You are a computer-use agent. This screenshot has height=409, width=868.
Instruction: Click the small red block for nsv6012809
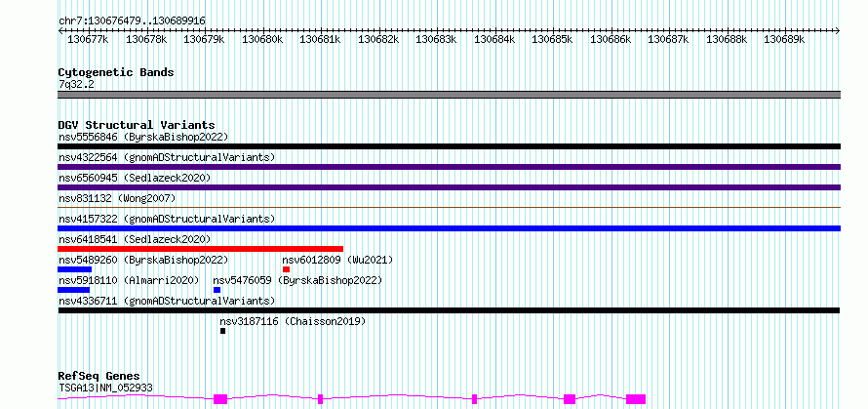click(x=286, y=269)
